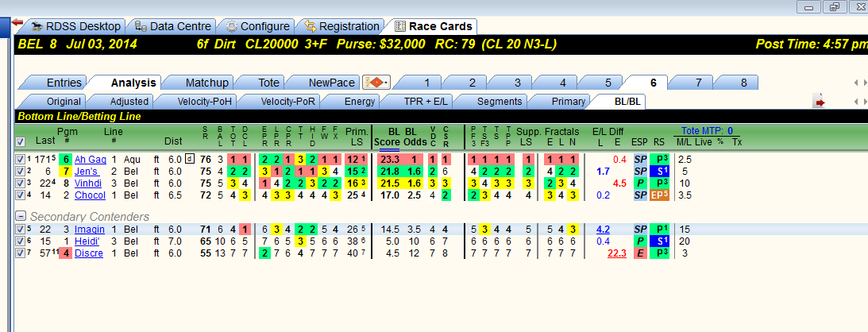Select the Race Cards tab

click(434, 26)
